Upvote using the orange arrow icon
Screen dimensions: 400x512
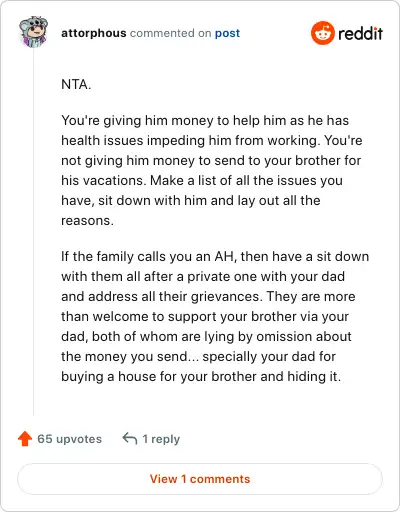(25, 439)
